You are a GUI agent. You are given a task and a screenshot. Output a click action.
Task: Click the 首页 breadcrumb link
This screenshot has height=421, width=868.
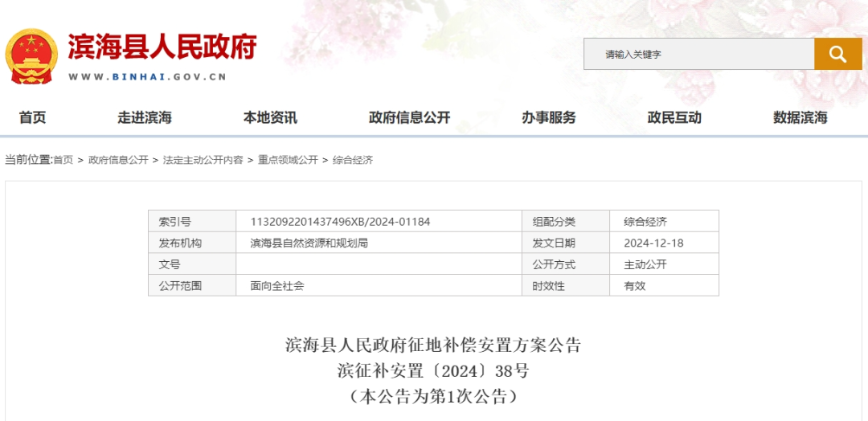click(63, 160)
